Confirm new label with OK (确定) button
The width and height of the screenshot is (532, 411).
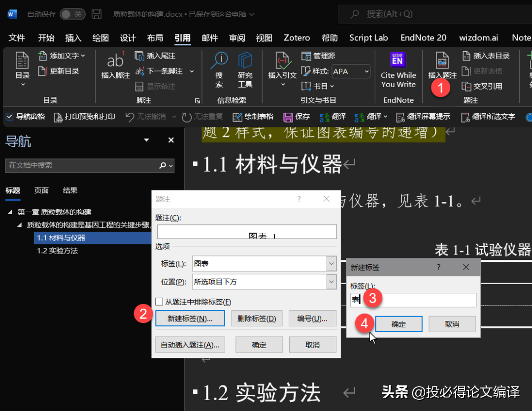tap(399, 324)
